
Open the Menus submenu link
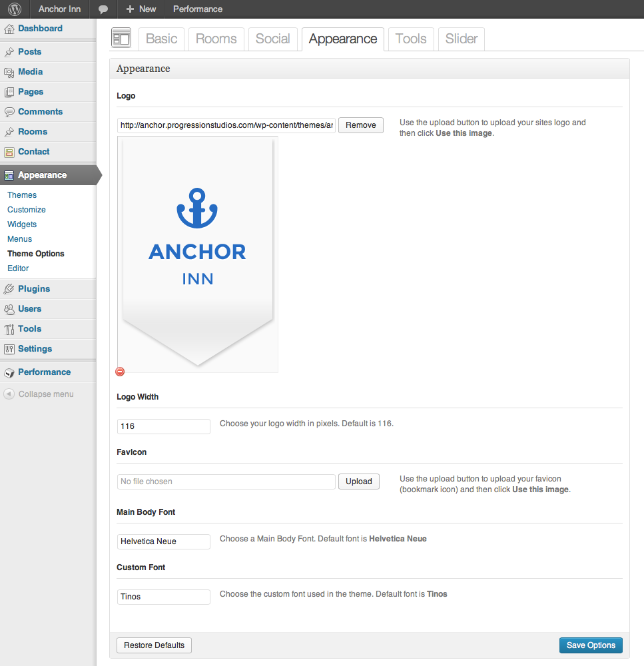(x=19, y=239)
